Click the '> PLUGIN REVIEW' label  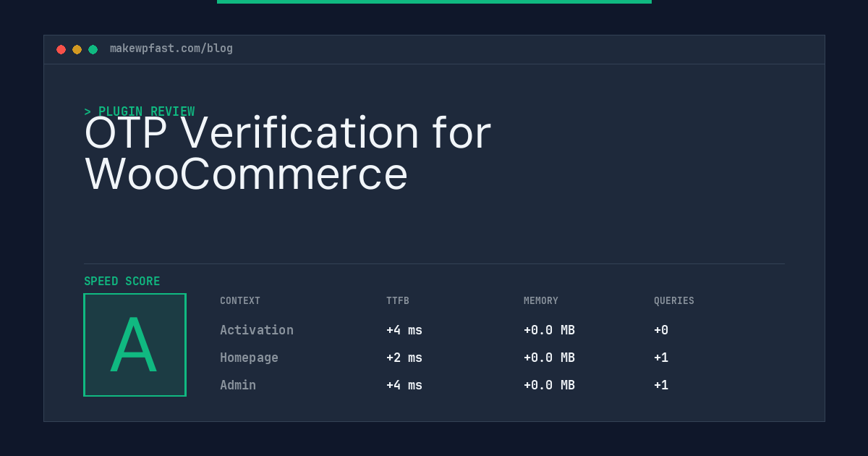click(140, 111)
